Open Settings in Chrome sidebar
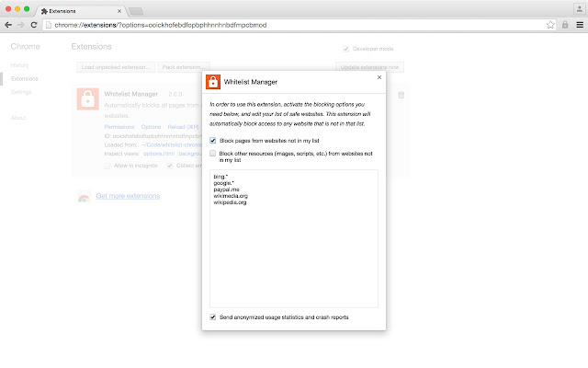 click(x=21, y=92)
